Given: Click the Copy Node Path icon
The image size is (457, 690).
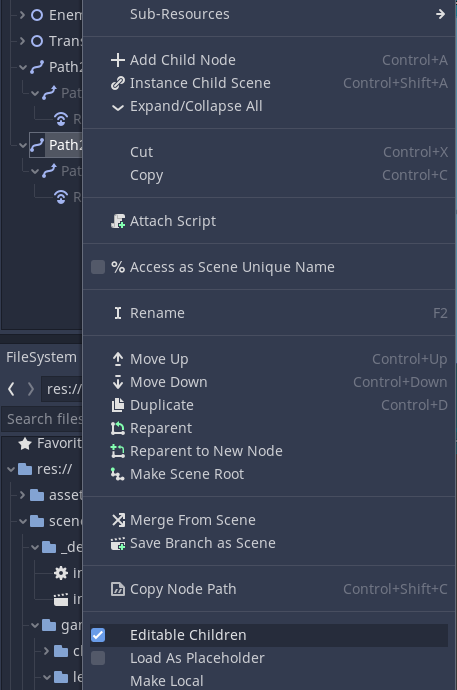Looking at the screenshot, I should click(117, 589).
